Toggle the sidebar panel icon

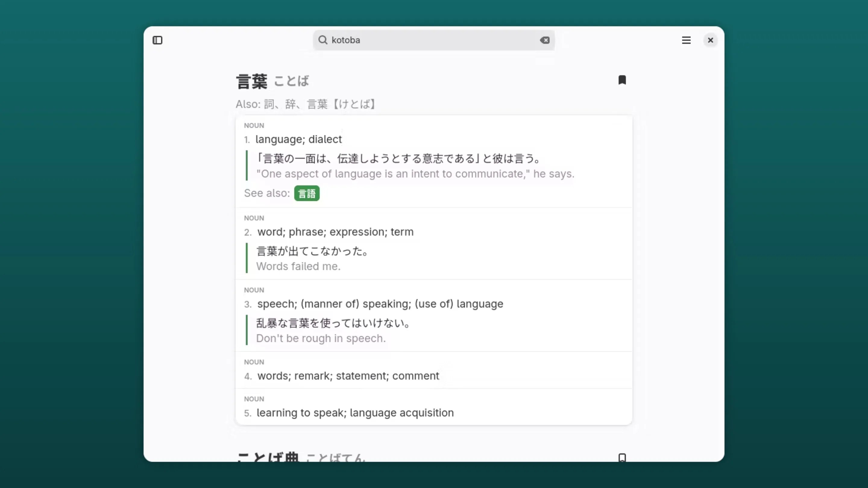click(x=157, y=40)
